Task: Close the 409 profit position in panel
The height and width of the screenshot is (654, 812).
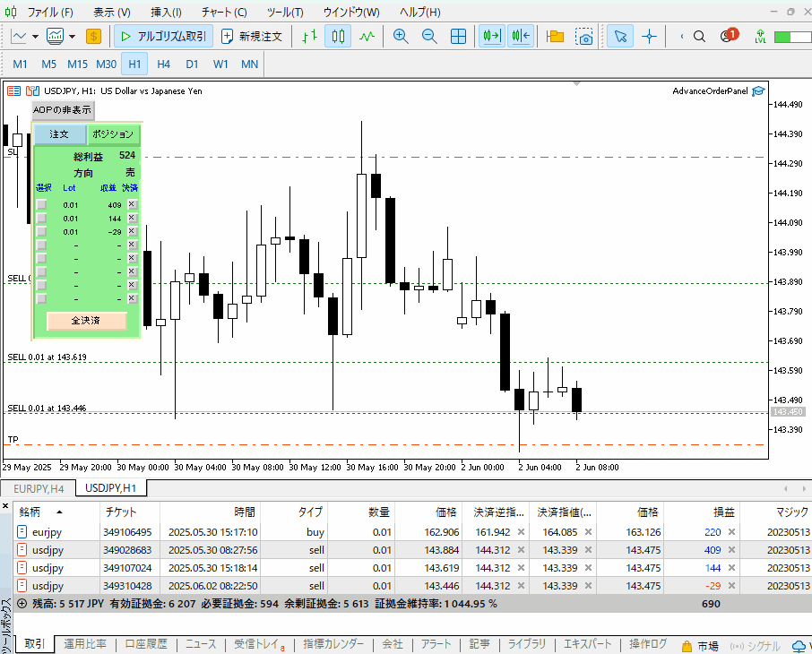Action: pyautogui.click(x=132, y=204)
